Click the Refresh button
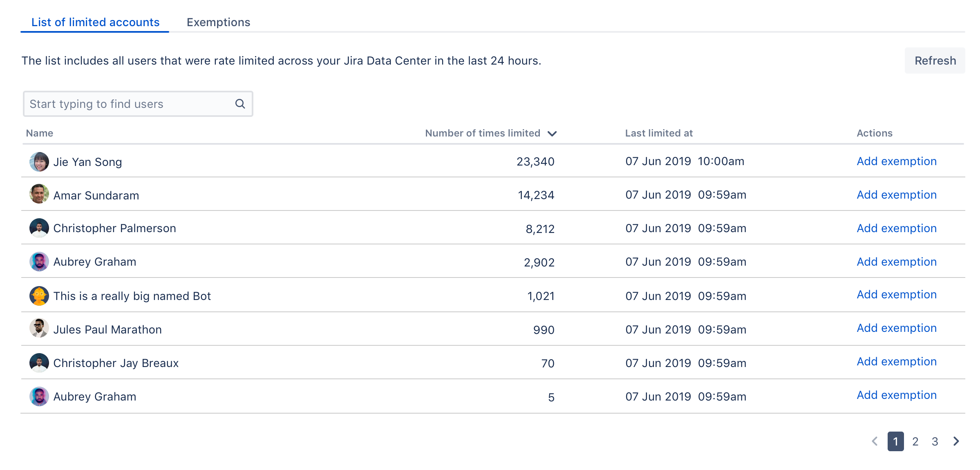The image size is (980, 470). coord(935,60)
